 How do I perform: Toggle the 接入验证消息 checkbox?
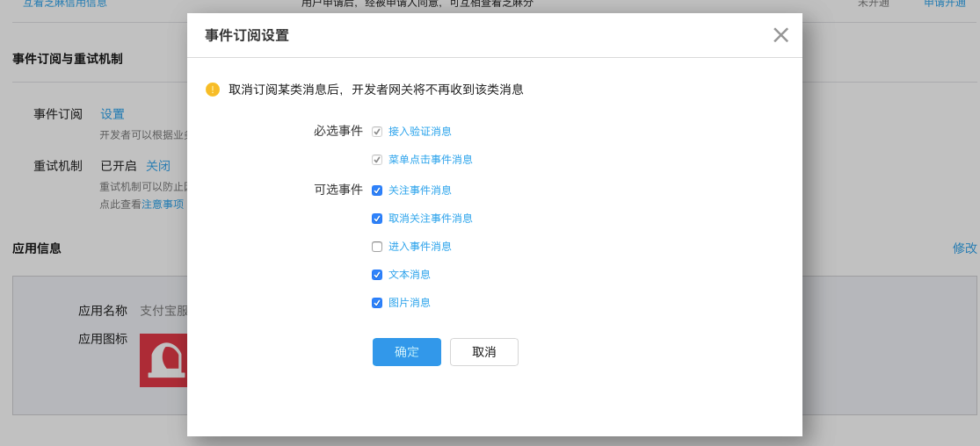[377, 132]
